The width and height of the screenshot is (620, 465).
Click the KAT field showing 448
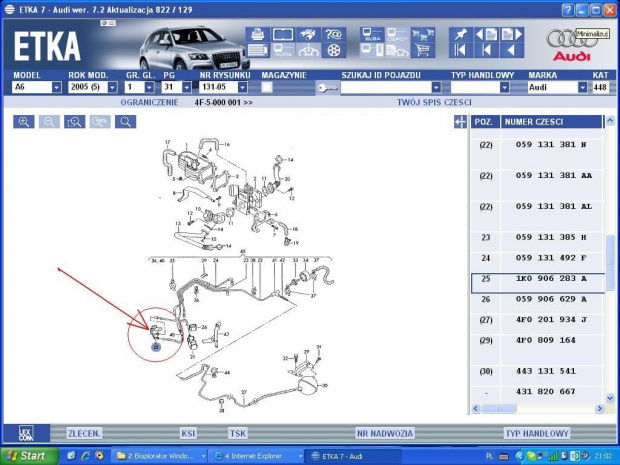600,87
